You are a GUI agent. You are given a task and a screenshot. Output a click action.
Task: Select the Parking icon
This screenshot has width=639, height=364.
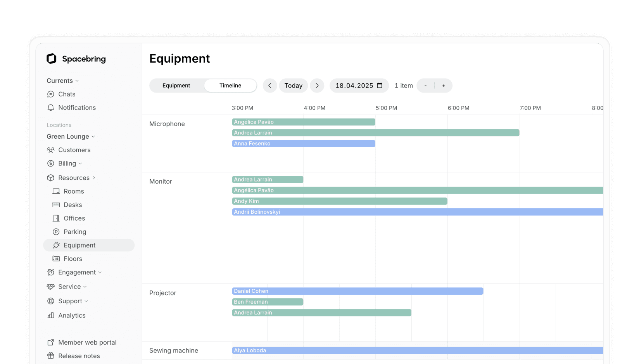[55, 232]
